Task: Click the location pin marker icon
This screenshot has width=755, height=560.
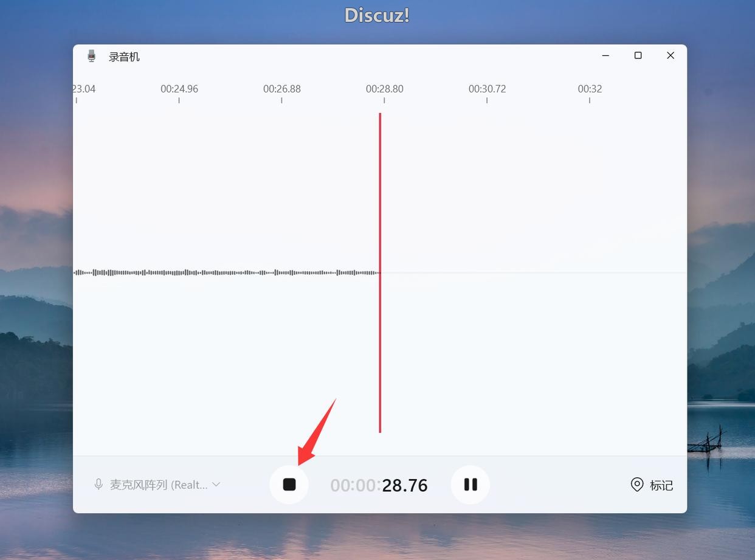Action: pos(636,485)
